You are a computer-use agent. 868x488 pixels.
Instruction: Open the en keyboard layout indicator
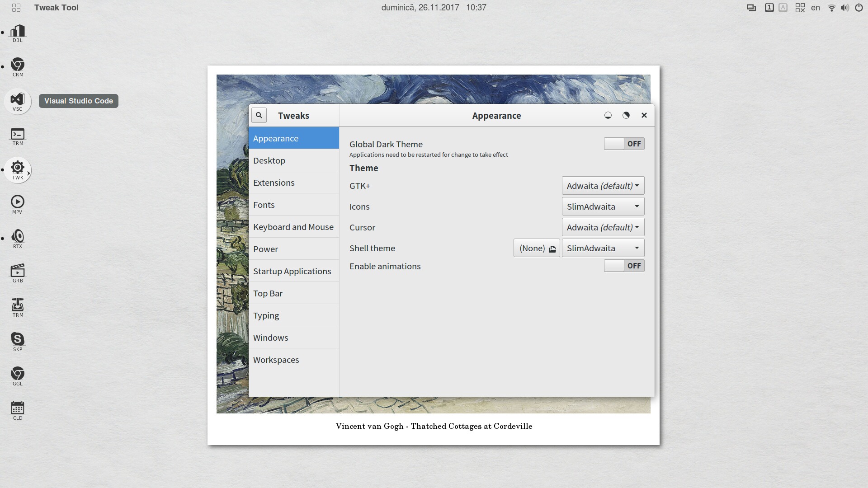click(x=815, y=8)
